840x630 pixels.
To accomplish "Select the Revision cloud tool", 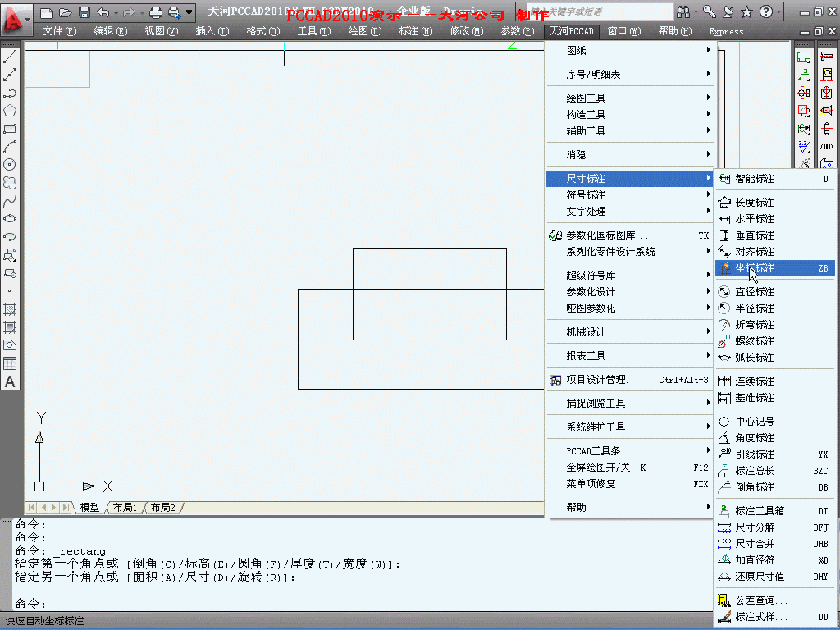I will pos(10,183).
